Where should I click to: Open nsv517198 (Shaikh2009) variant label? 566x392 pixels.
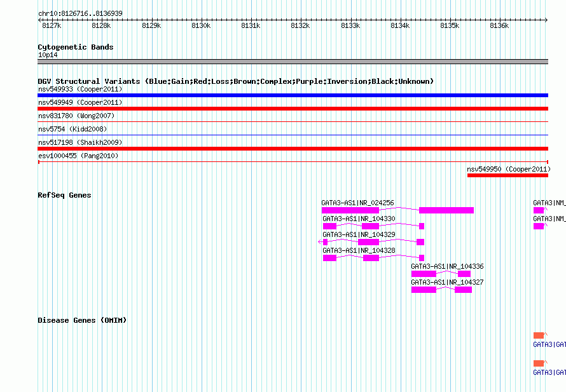coord(80,142)
